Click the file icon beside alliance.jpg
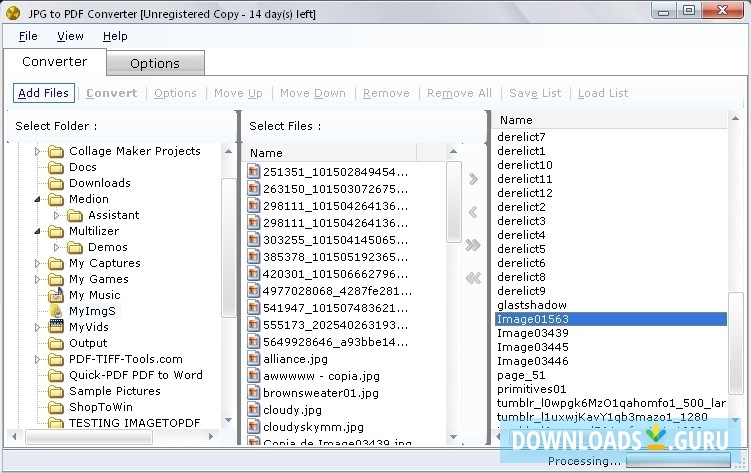 [253, 359]
